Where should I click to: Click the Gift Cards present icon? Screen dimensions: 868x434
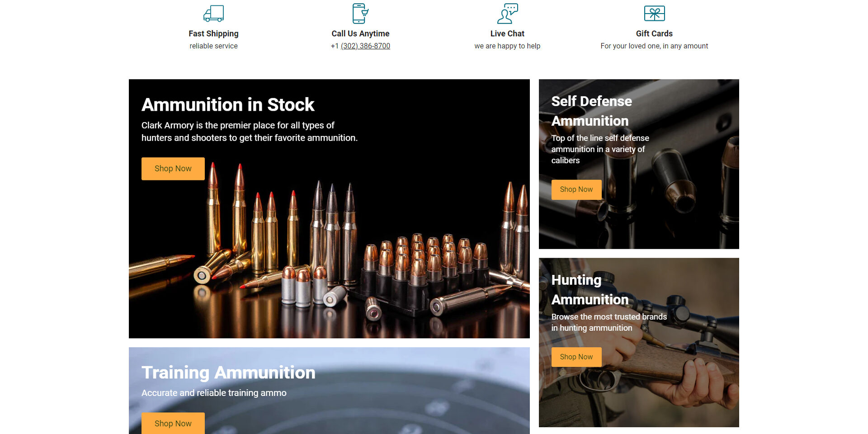click(x=654, y=14)
